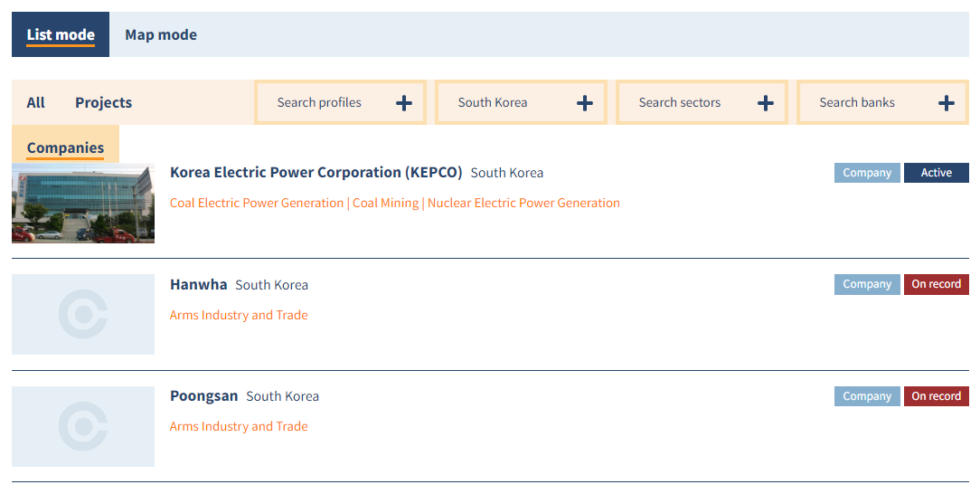Click KEPCO's coal and nuclear sectors line
The image size is (980, 494).
click(394, 203)
